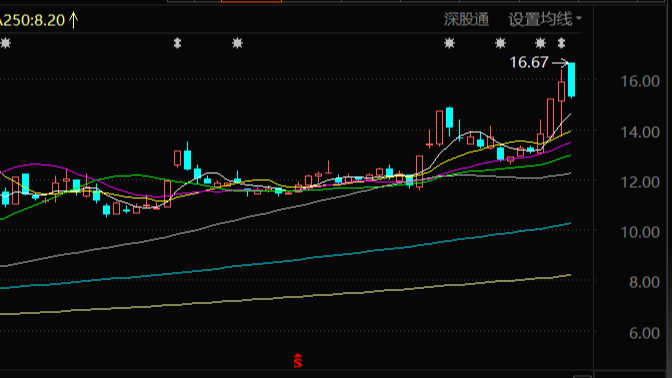The height and width of the screenshot is (378, 672).
Task: Click the double-arrow marker above the 13.5 spike candles
Action: click(x=177, y=43)
